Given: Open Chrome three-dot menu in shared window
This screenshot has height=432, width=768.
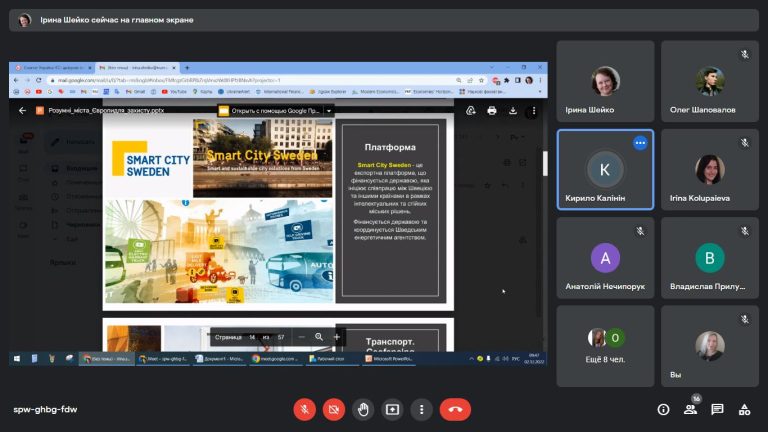Looking at the screenshot, I should pos(540,80).
